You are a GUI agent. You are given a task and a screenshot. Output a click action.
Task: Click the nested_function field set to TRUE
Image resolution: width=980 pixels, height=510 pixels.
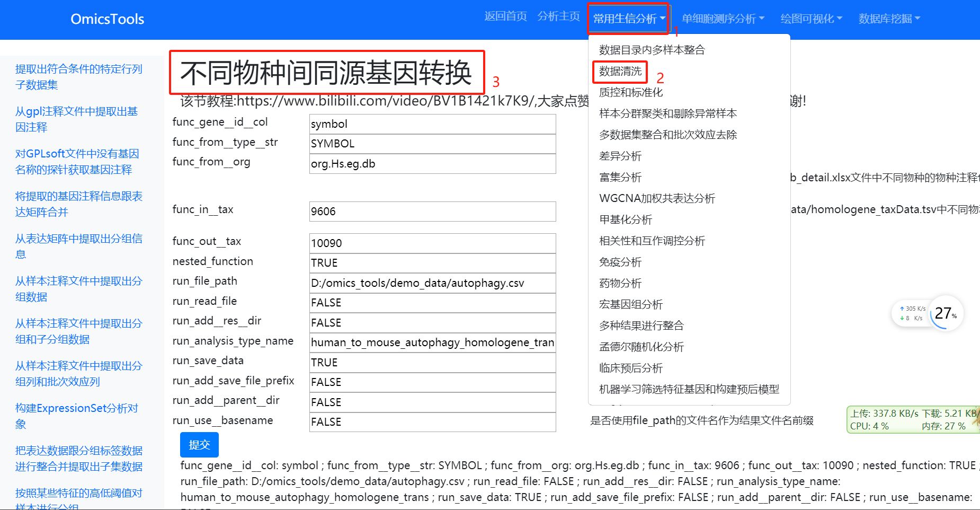click(432, 263)
